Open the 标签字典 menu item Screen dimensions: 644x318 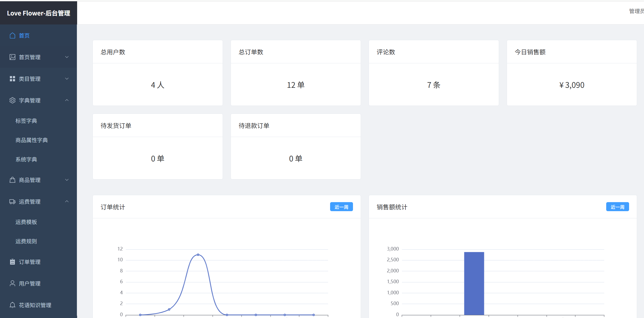pyautogui.click(x=26, y=121)
